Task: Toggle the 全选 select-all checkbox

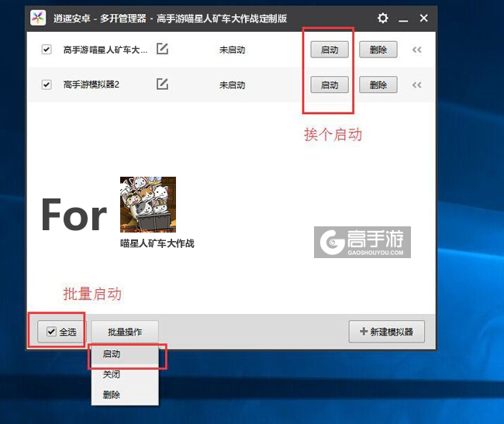Action: click(x=51, y=332)
